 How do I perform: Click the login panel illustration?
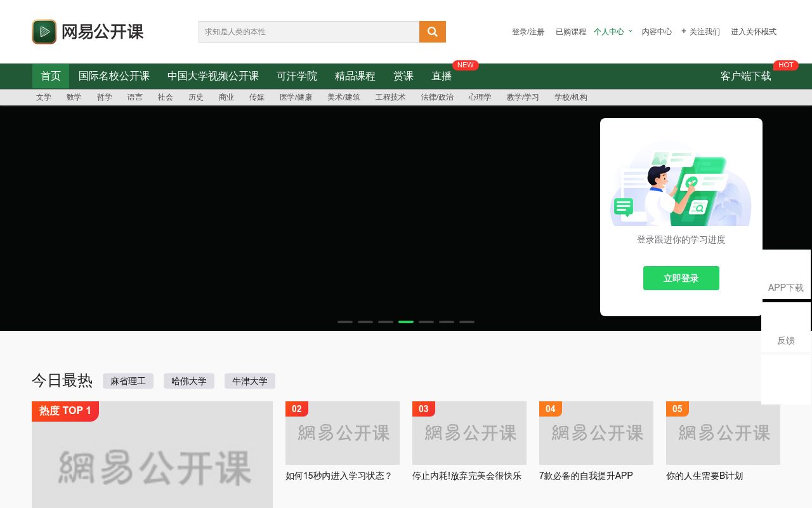coord(681,183)
